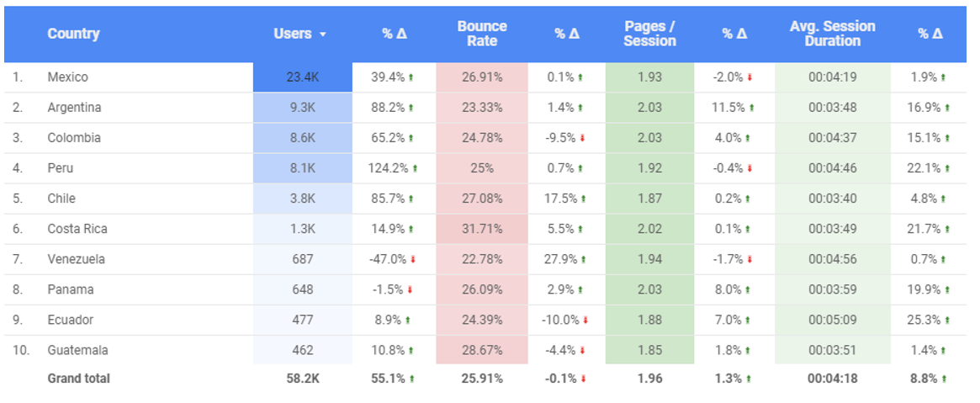This screenshot has height=403, width=980.
Task: Select the Argentina country row label
Action: 74,108
